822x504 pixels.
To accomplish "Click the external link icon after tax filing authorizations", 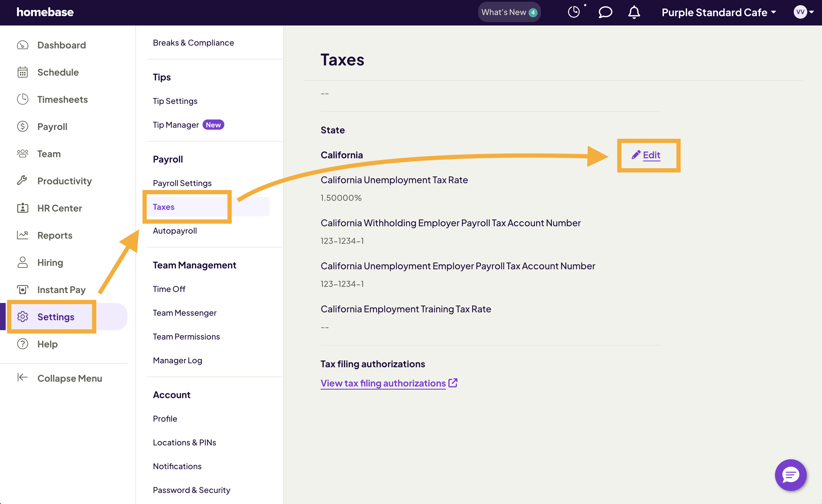I will pos(453,383).
